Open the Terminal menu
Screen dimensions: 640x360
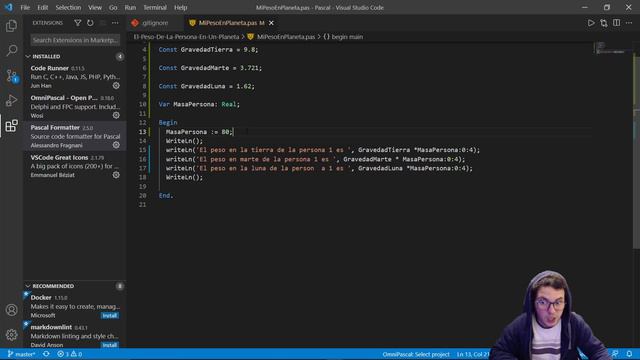tap(155, 7)
